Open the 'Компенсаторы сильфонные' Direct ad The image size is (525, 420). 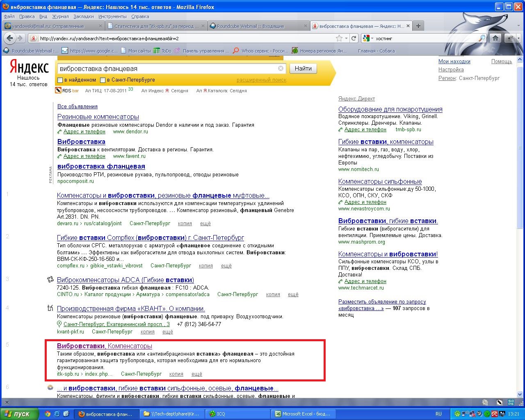[x=380, y=182]
